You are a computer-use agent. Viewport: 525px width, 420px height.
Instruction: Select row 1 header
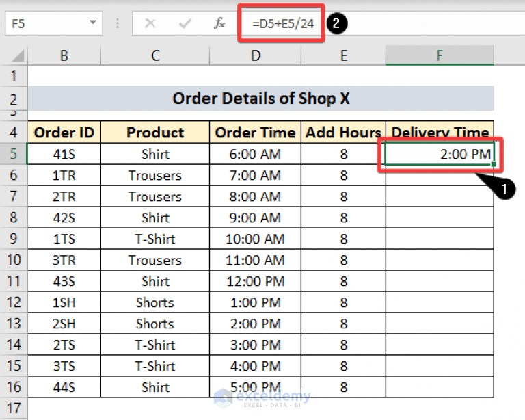[x=14, y=76]
